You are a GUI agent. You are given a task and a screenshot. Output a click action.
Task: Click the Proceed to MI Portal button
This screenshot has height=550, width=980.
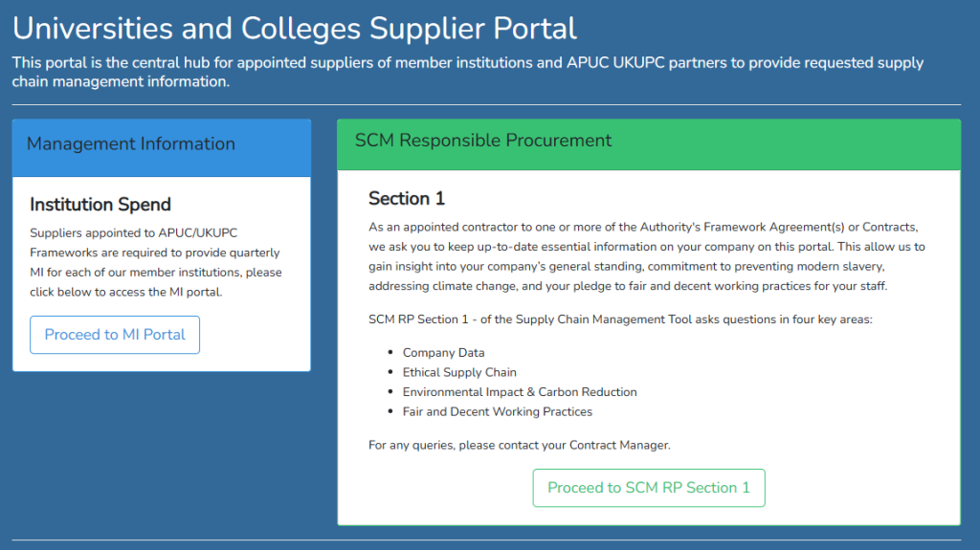[x=115, y=335]
